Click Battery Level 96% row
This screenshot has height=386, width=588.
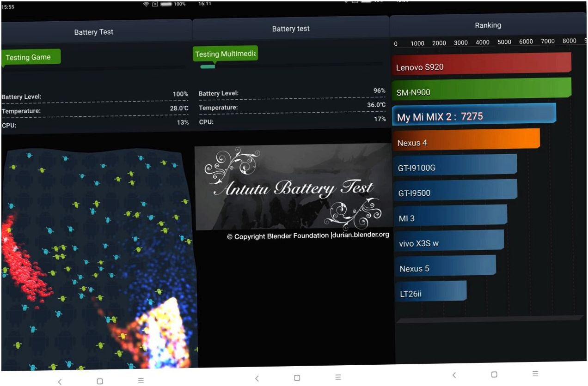pyautogui.click(x=292, y=92)
